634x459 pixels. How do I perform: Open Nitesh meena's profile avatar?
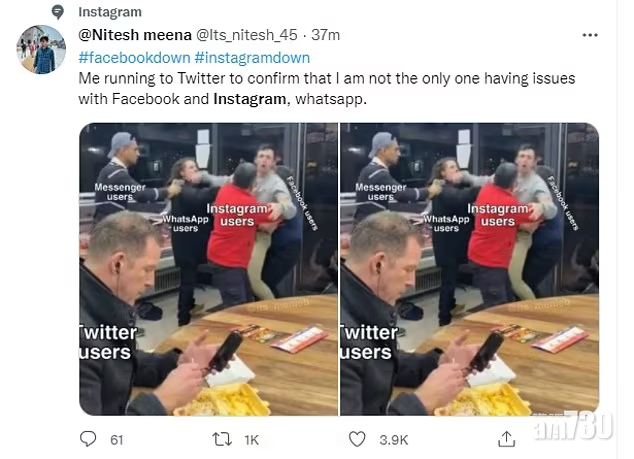click(x=42, y=50)
